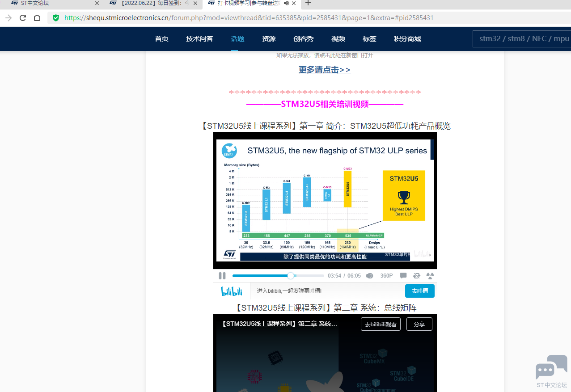Reload the page with the refresh icon
Screen dimensions: 571x392
(23, 18)
